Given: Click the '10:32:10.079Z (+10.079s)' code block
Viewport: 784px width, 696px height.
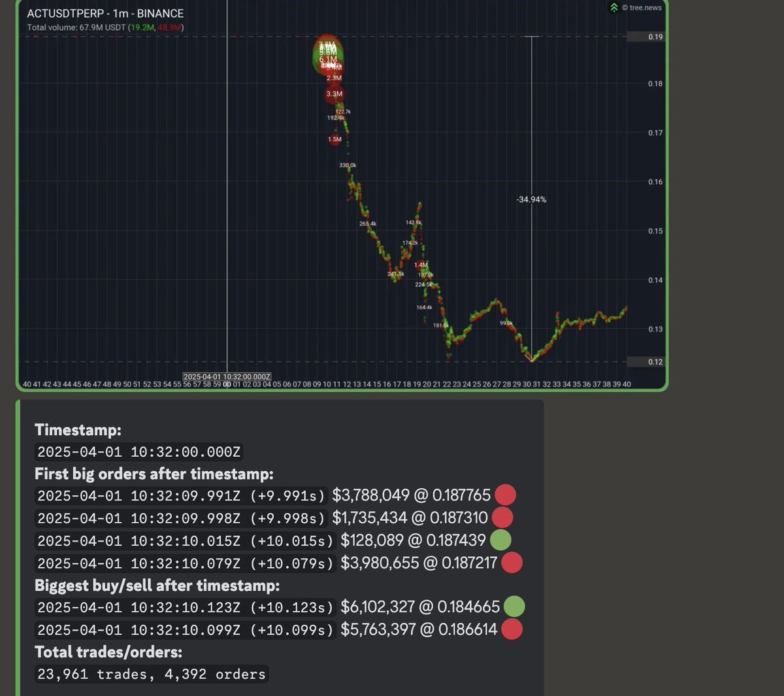Looking at the screenshot, I should (186, 563).
